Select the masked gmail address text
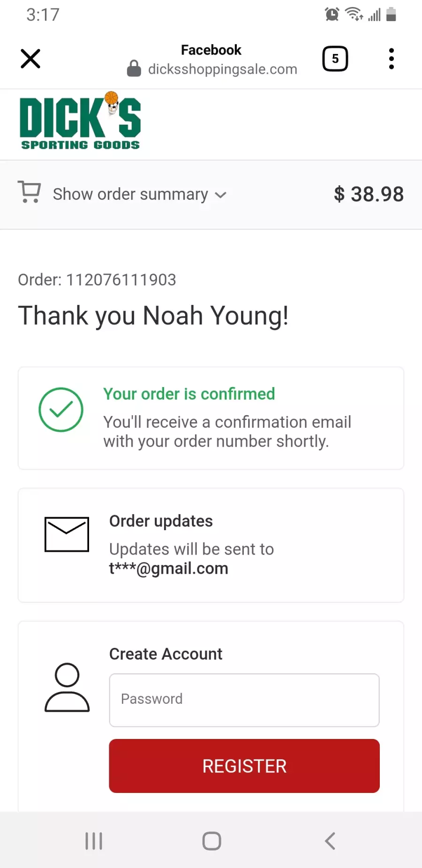Viewport: 422px width, 868px height. pos(169,568)
